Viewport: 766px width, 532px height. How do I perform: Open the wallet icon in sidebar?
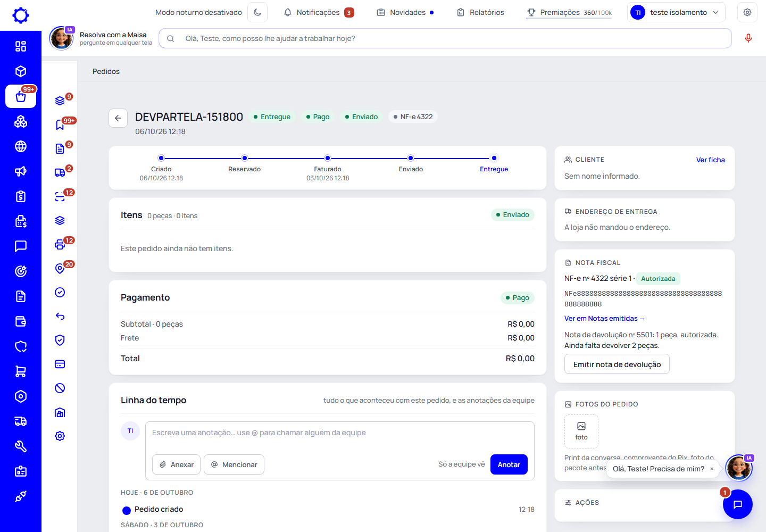click(21, 321)
